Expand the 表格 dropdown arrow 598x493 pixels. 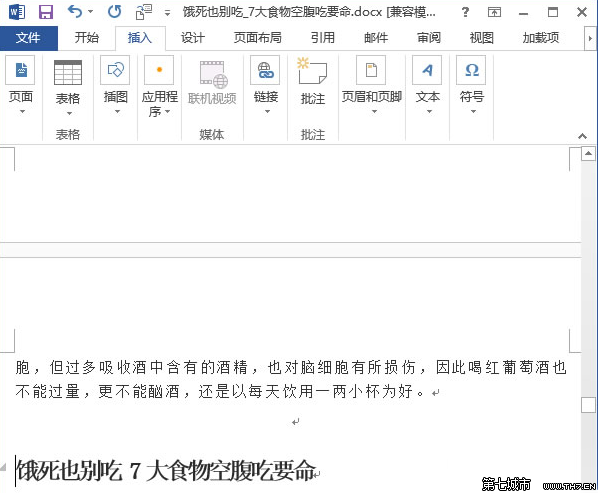(69, 113)
